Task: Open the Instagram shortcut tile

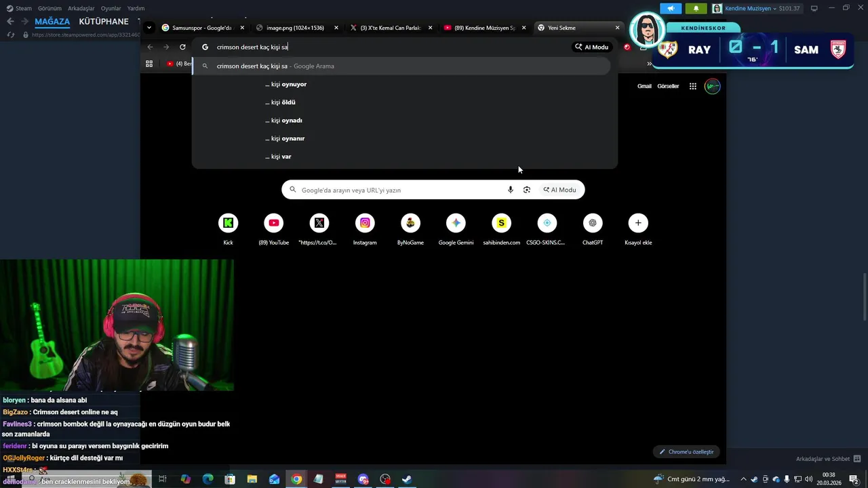Action: pyautogui.click(x=365, y=229)
